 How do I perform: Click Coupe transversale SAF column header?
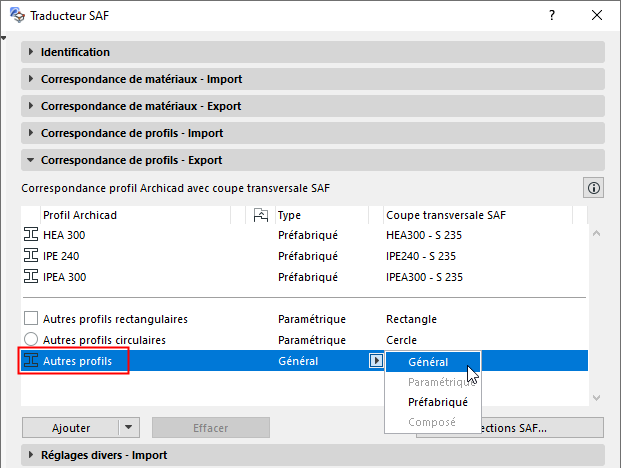point(478,215)
